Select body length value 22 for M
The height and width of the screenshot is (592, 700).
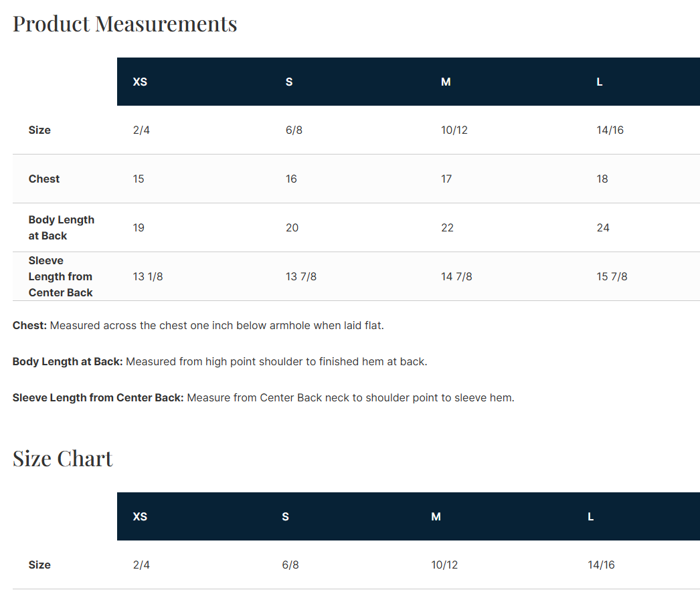447,227
